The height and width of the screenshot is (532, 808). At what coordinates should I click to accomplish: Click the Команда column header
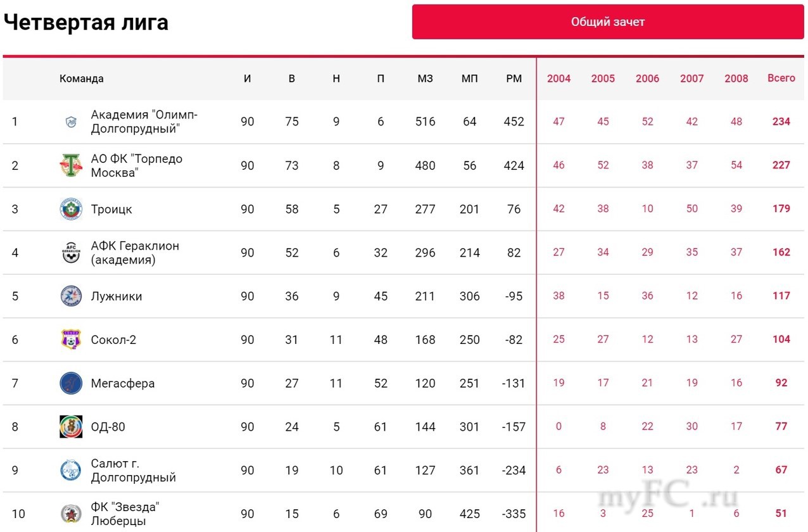pyautogui.click(x=82, y=79)
